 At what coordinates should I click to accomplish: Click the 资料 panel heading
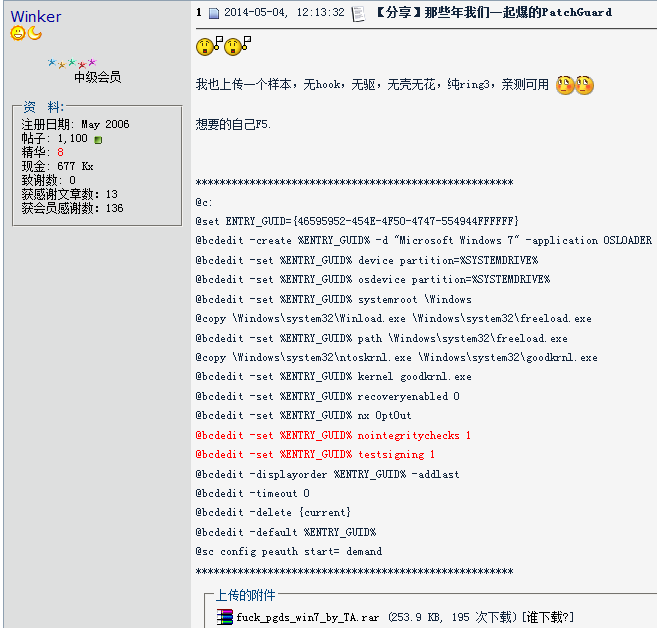pos(44,107)
